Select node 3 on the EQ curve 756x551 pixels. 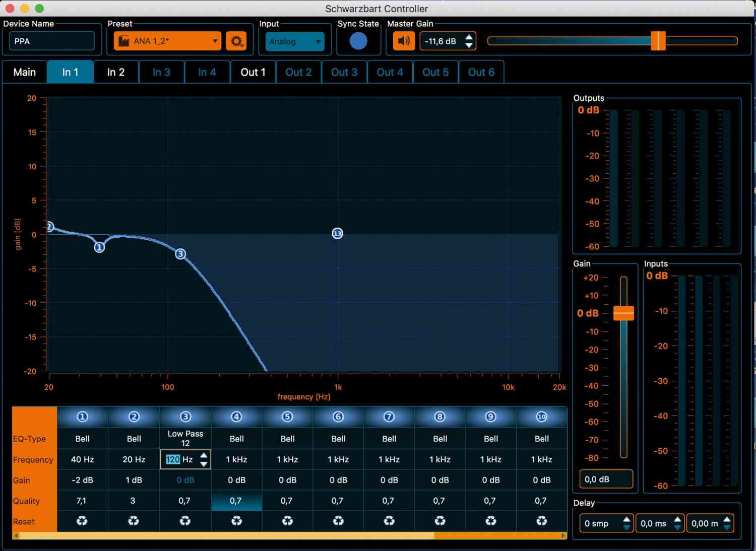point(180,254)
